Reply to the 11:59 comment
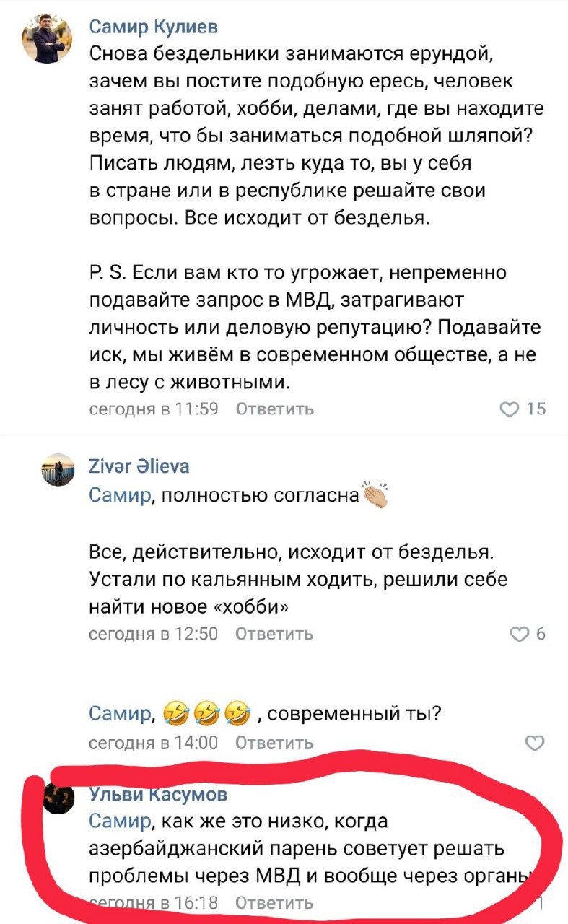The height and width of the screenshot is (924, 568). coord(275,409)
